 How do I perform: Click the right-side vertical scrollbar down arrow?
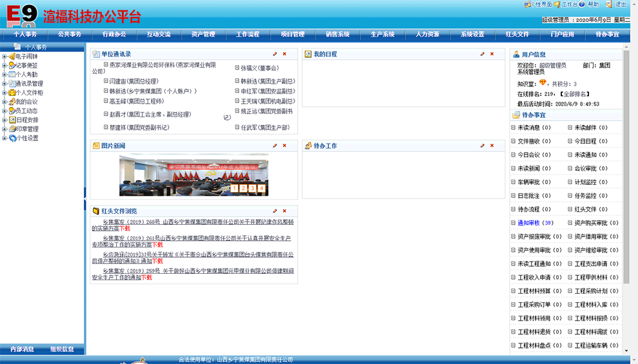point(626,351)
